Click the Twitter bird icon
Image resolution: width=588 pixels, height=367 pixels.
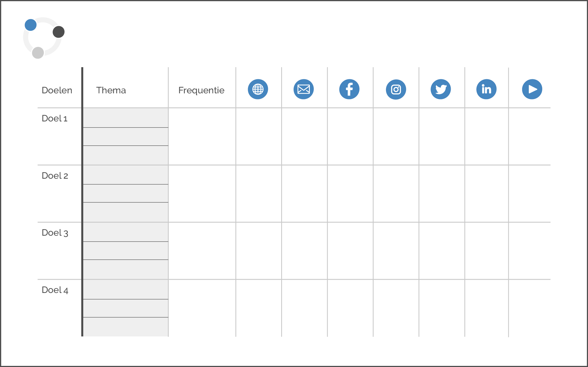point(441,89)
